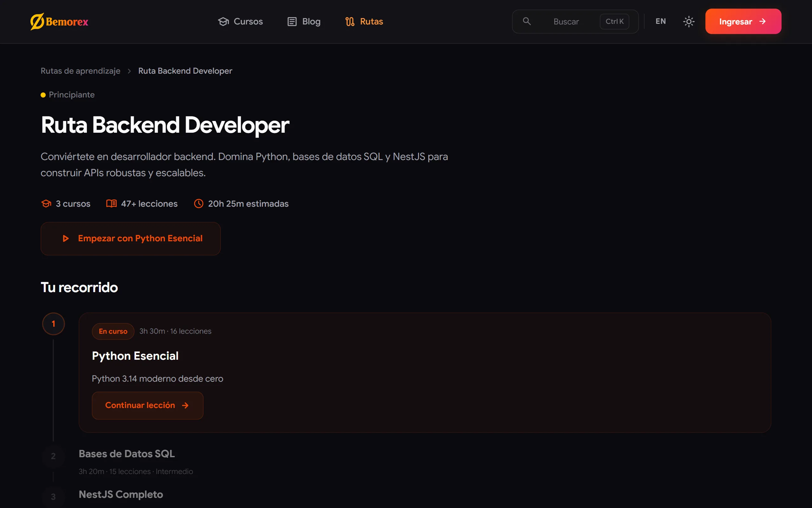Select step 2 circle marker
This screenshot has width=812, height=508.
coord(53,456)
